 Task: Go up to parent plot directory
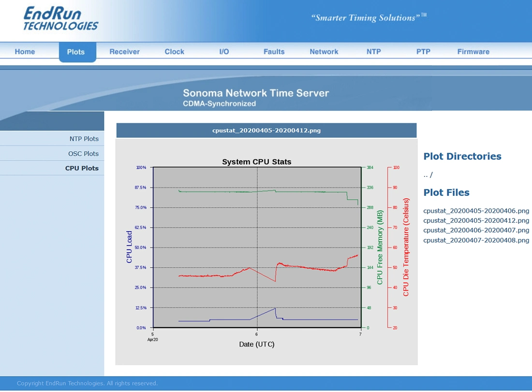[428, 175]
